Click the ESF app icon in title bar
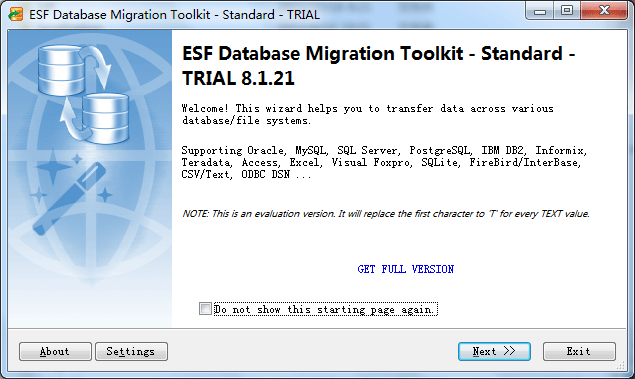 click(x=16, y=15)
